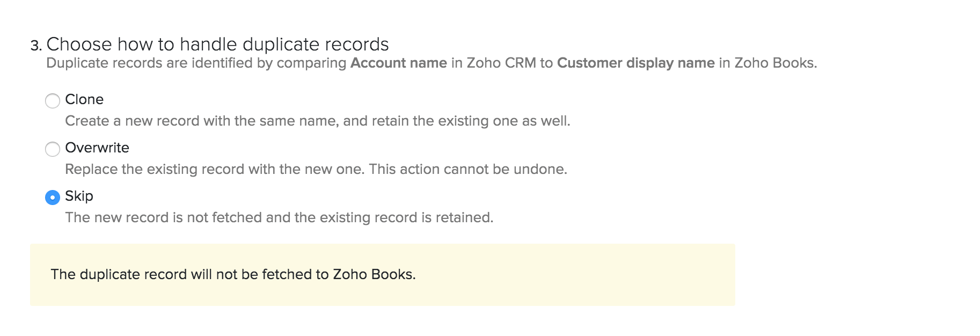Click the step number 3 marker
The image size is (980, 336).
[x=35, y=45]
